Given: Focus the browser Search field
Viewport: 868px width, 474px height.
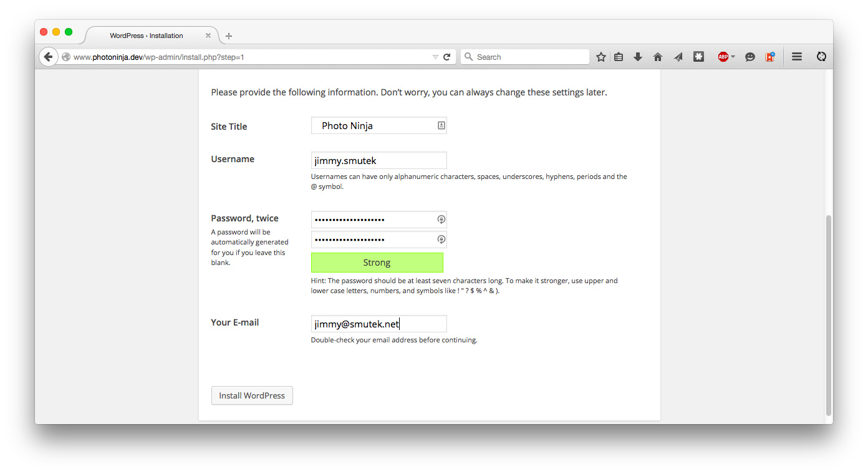Looking at the screenshot, I should 525,57.
